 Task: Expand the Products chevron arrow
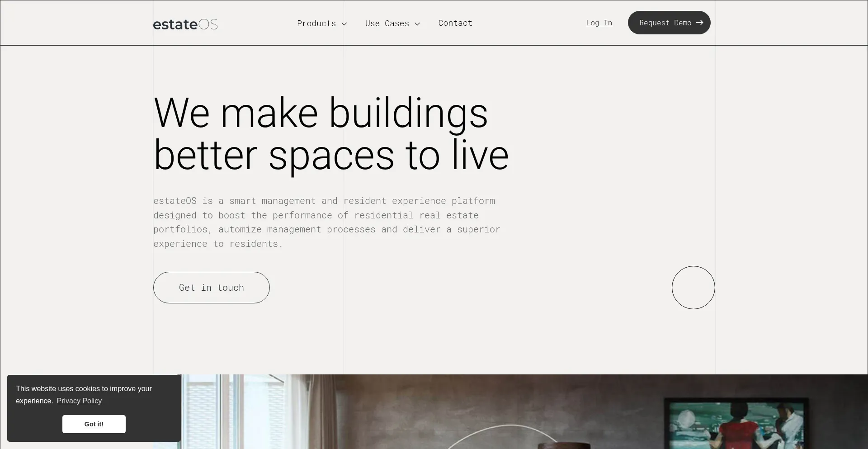[344, 24]
